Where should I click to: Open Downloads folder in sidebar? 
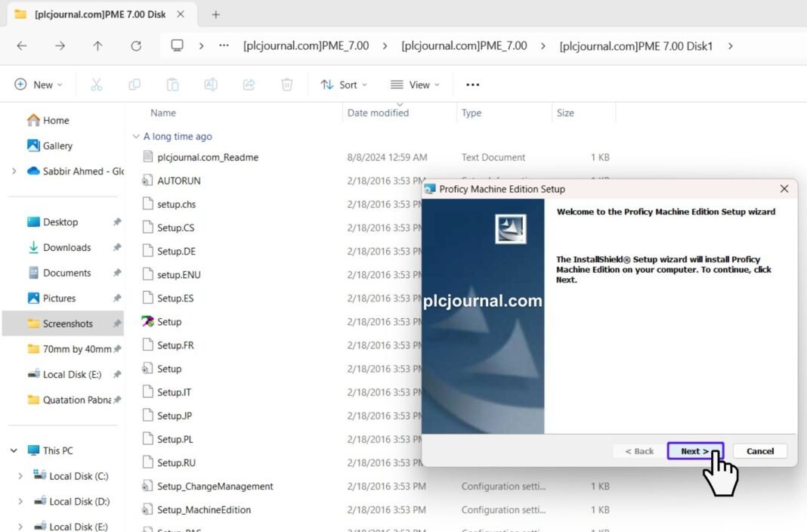(x=66, y=247)
